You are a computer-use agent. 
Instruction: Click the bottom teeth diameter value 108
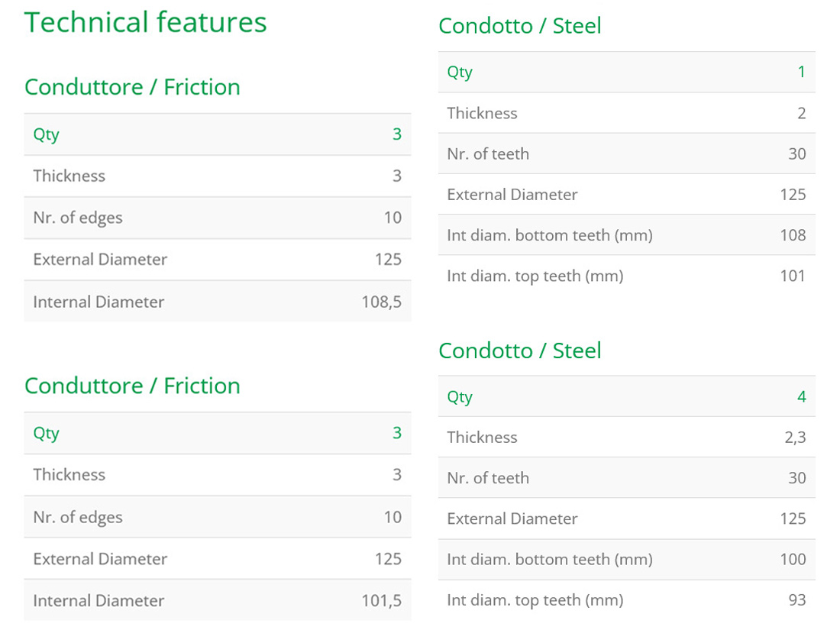point(793,235)
